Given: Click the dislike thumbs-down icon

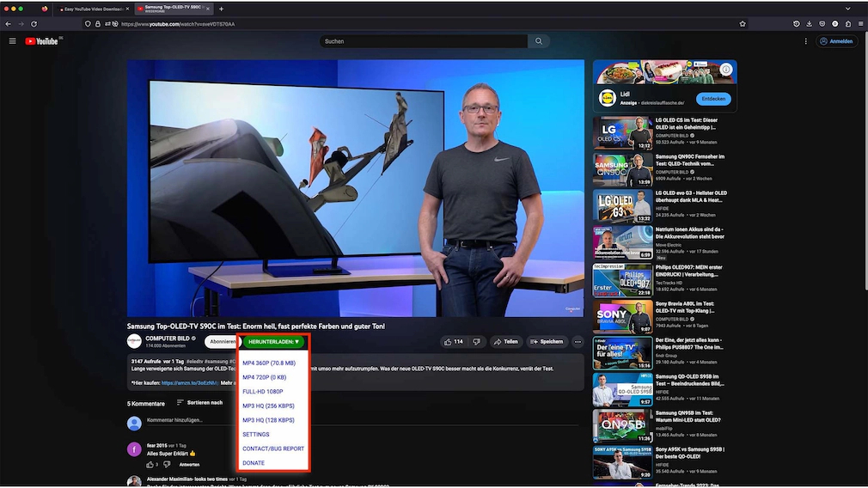Looking at the screenshot, I should [x=476, y=342].
